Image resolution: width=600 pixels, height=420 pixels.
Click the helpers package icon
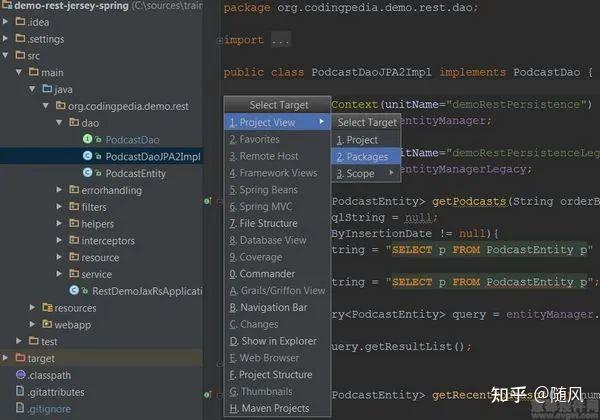coord(74,223)
